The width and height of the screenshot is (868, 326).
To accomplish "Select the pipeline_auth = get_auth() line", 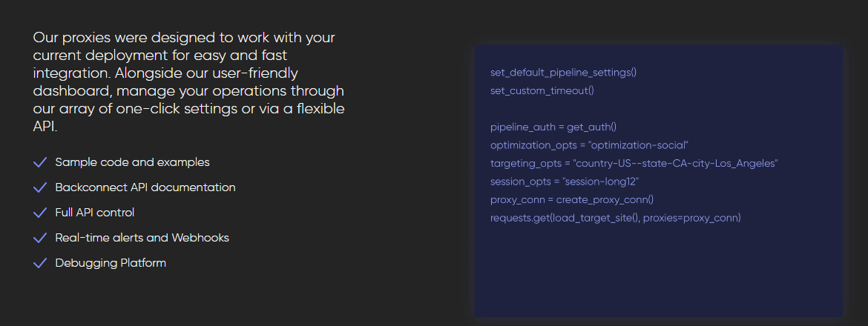I will [x=553, y=127].
